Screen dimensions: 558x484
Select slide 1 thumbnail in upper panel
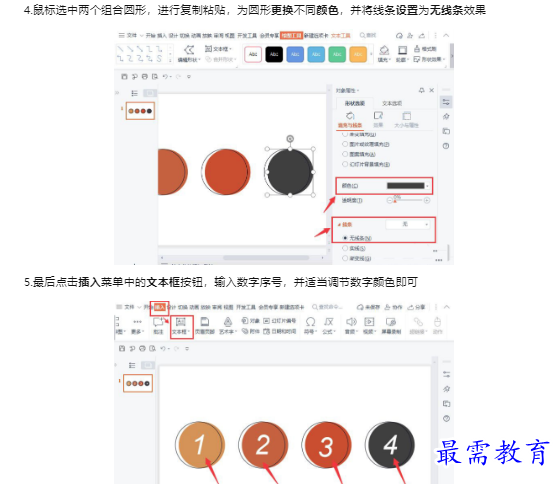[140, 111]
